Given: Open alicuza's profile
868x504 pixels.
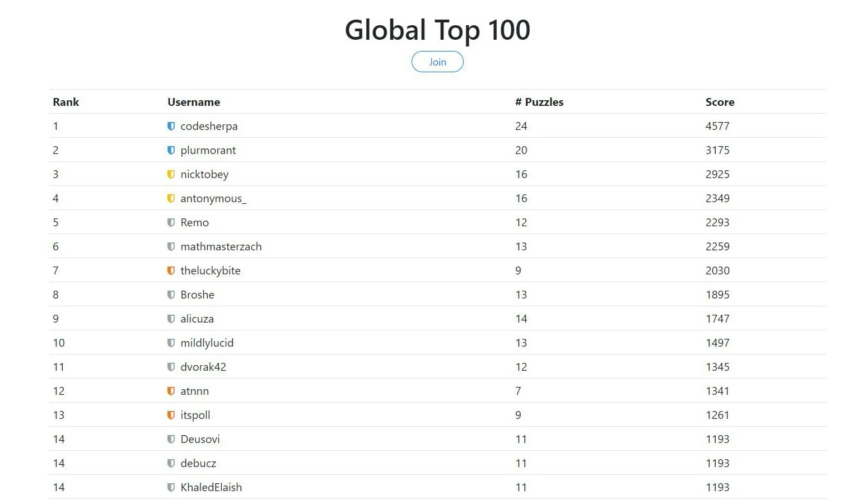Looking at the screenshot, I should pyautogui.click(x=197, y=319).
